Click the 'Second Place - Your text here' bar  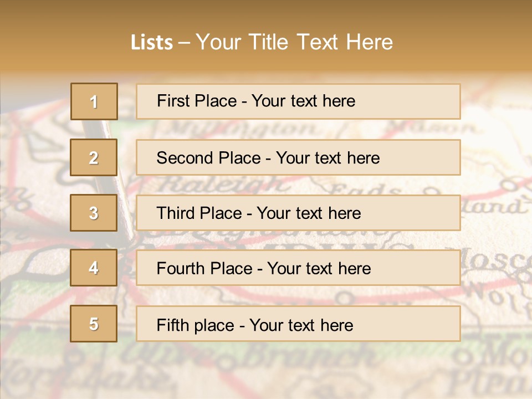pyautogui.click(x=298, y=157)
